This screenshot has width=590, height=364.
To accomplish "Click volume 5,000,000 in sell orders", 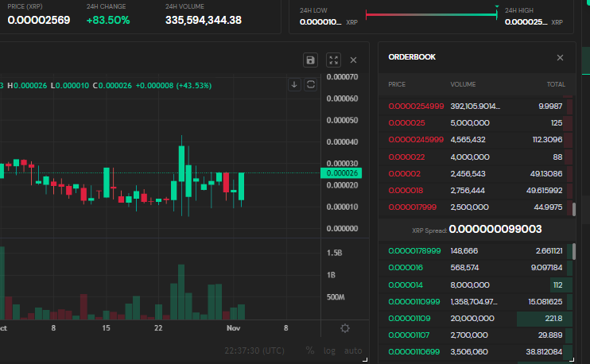I will point(470,123).
